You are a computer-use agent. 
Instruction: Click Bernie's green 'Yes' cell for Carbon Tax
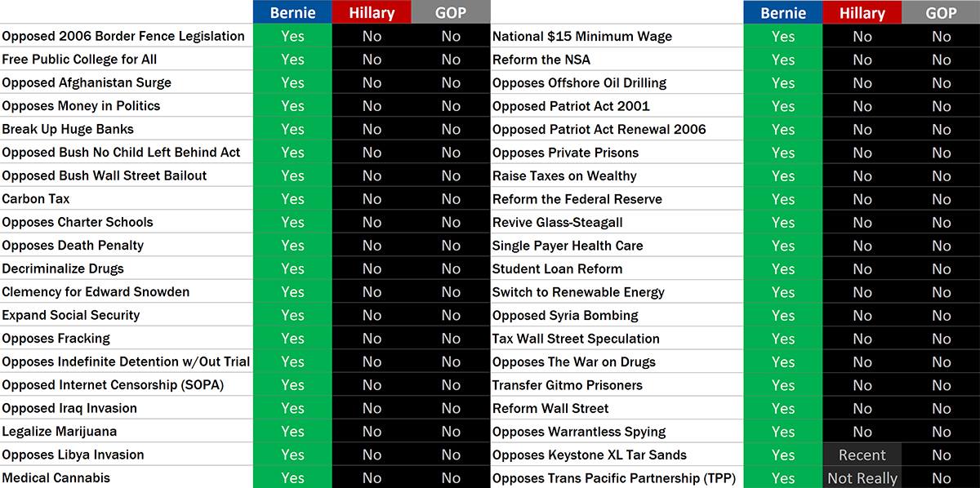click(x=292, y=199)
